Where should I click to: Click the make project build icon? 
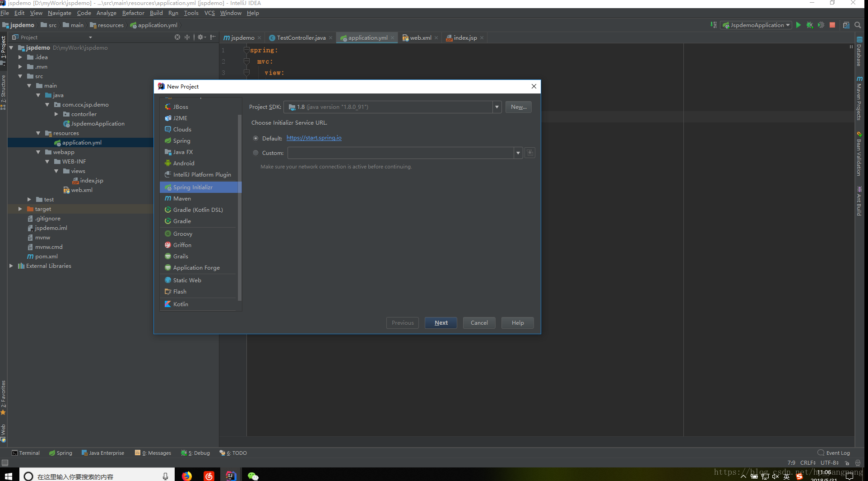point(714,25)
